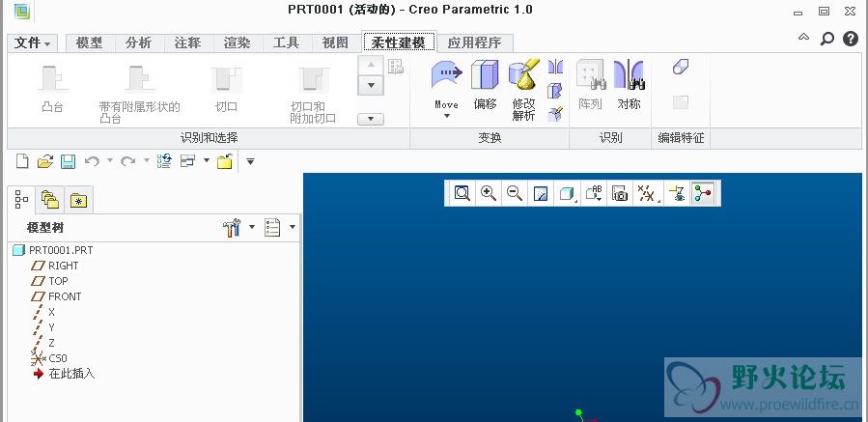
Task: Open the model tree settings hammer icon
Action: 232,228
